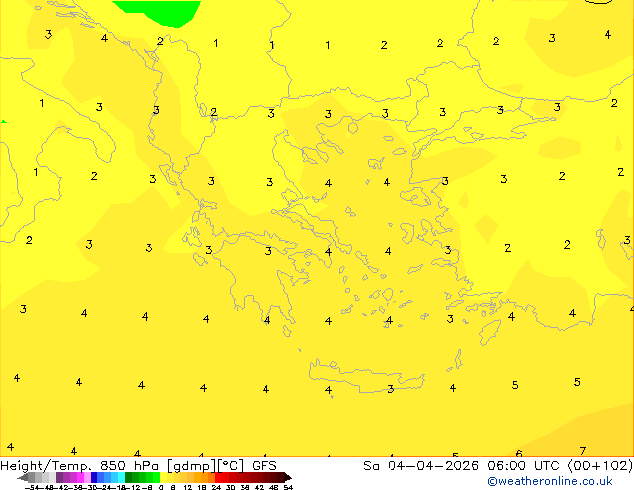Click the green cold area at the top of the map
Viewport: 634px width, 490px height.
coord(162,12)
